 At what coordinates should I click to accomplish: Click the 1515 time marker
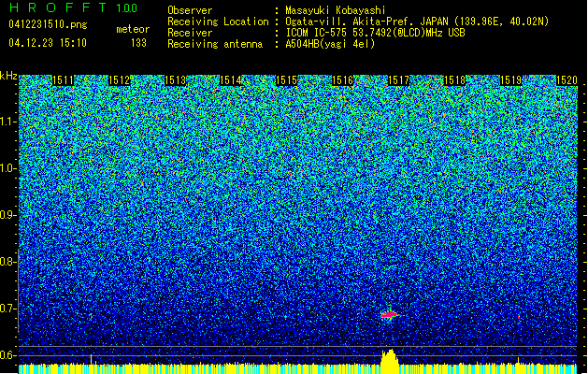point(286,80)
